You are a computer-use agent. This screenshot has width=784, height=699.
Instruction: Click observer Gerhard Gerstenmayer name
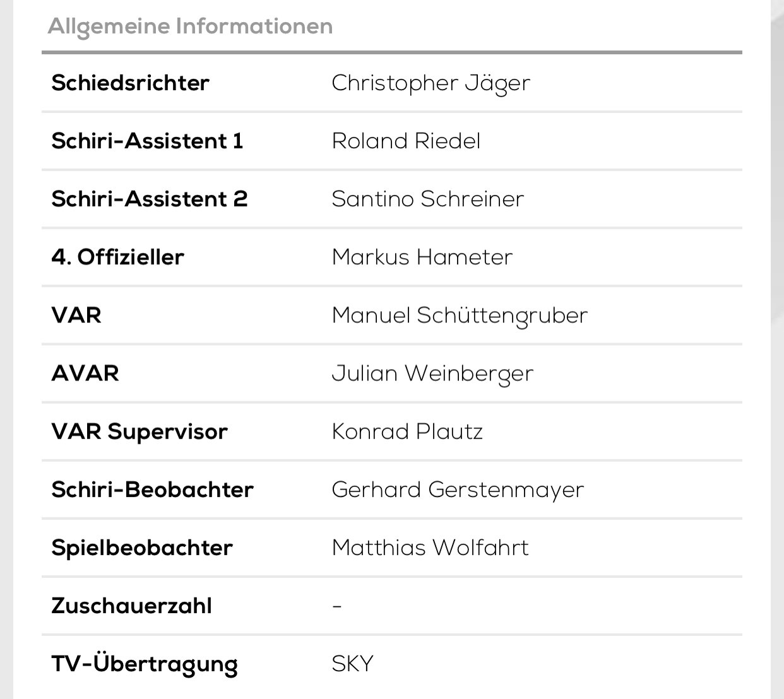(x=458, y=490)
